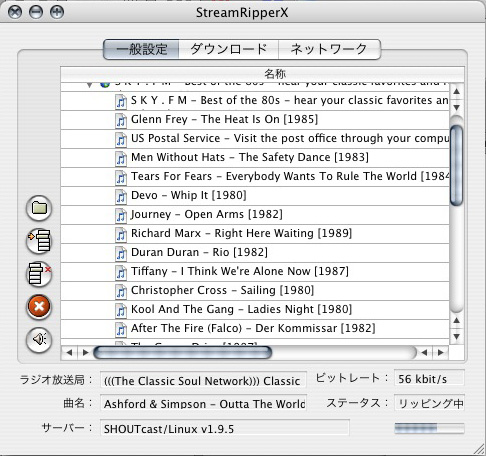This screenshot has width=486, height=456.
Task: Click bottom down arrow of vertical scrollbar
Action: pyautogui.click(x=457, y=337)
